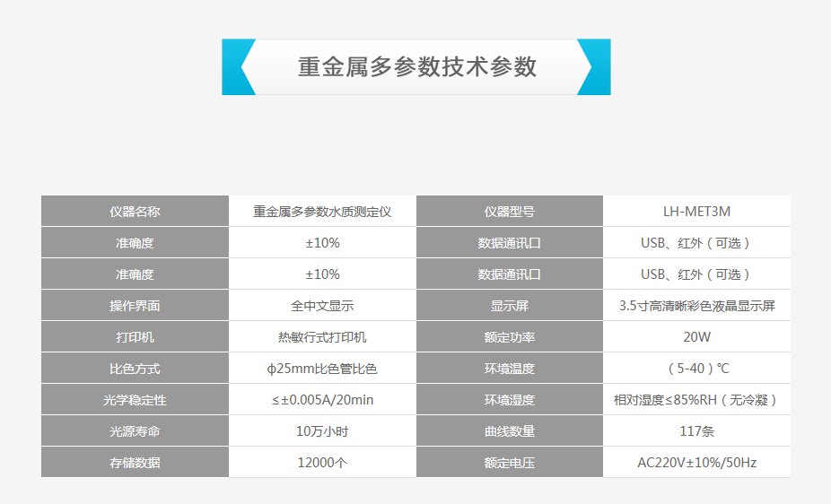This screenshot has height=504, width=831.
Task: Click the 环境温度 label cell
Action: [510, 369]
